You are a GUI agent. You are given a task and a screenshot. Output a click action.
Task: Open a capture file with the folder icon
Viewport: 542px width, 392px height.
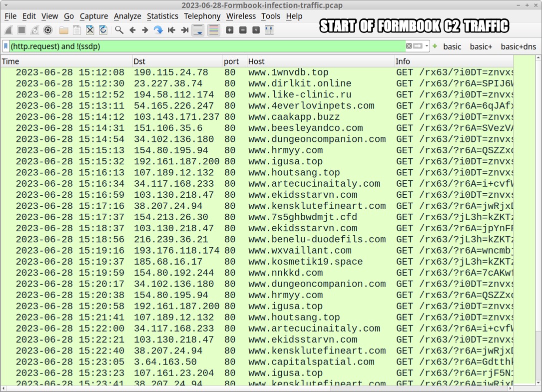point(63,30)
